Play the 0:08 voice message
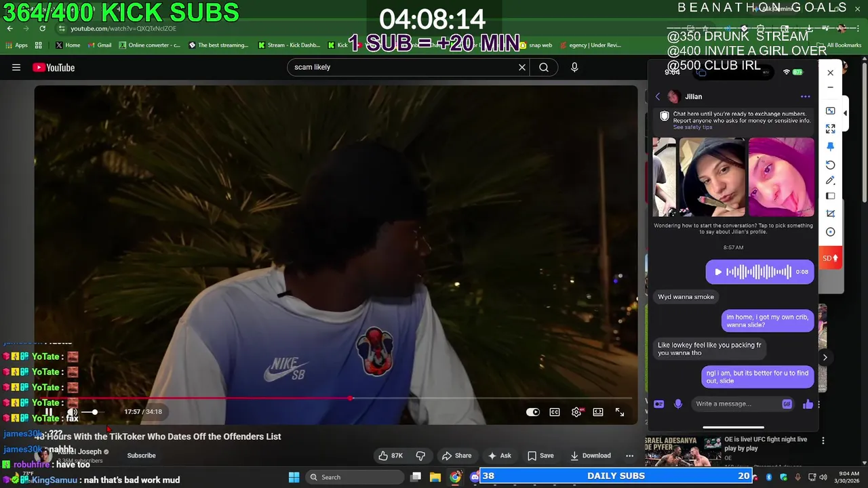Image resolution: width=868 pixels, height=488 pixels. [x=718, y=272]
